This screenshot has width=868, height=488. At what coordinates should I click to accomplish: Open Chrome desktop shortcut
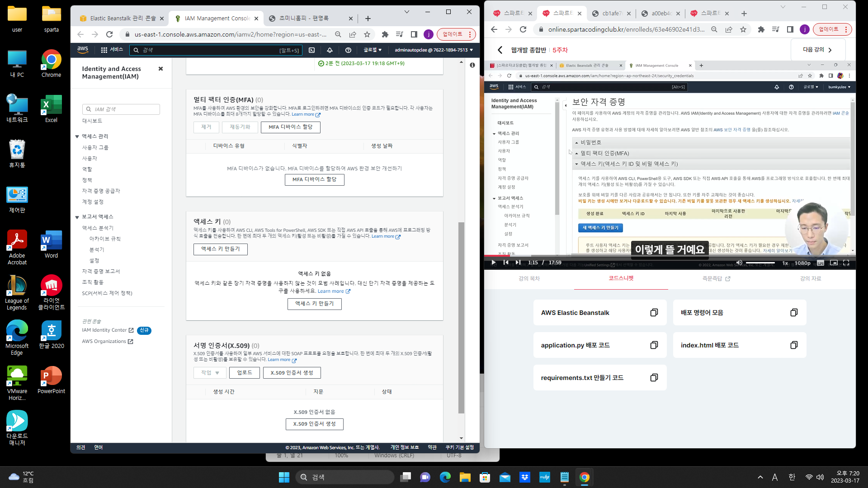51,64
